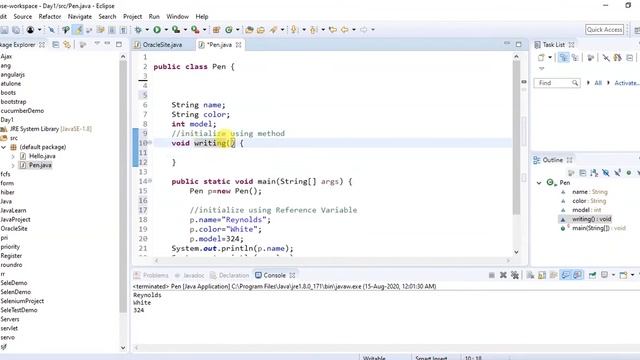Click the editor vertical scrollbar thumb
Screen dimensions: 640x360
click(x=516, y=138)
